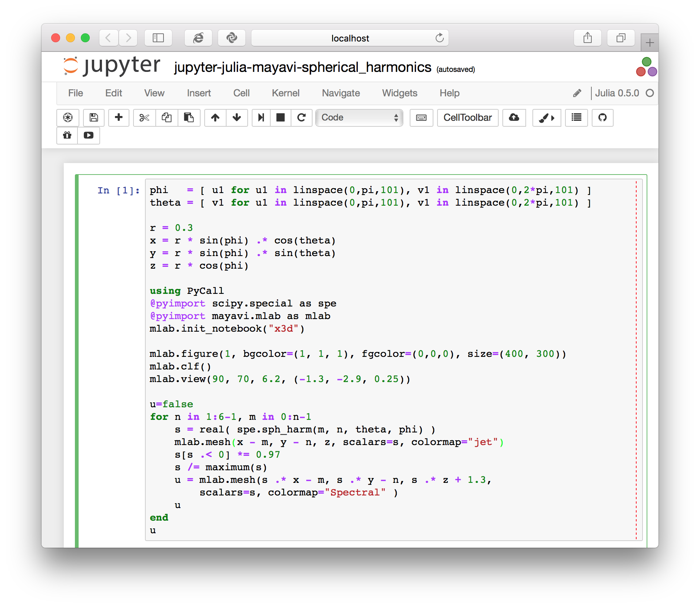Open the command palette keyboard icon

pyautogui.click(x=421, y=117)
